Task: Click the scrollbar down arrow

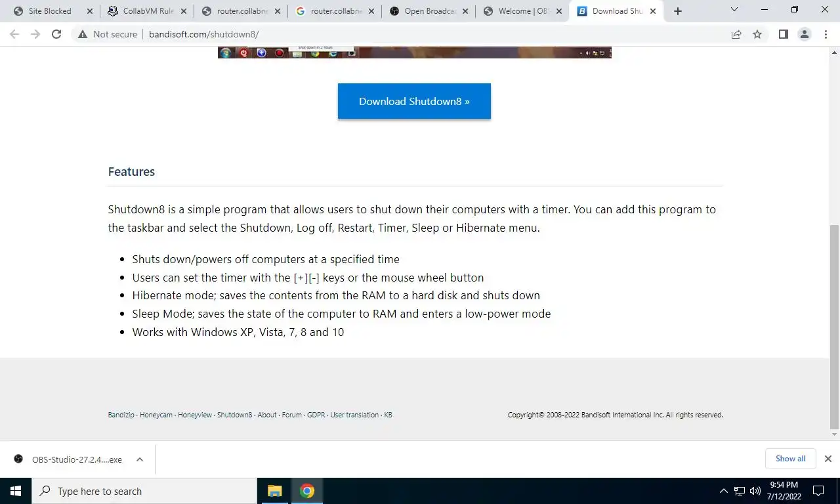Action: click(x=834, y=434)
